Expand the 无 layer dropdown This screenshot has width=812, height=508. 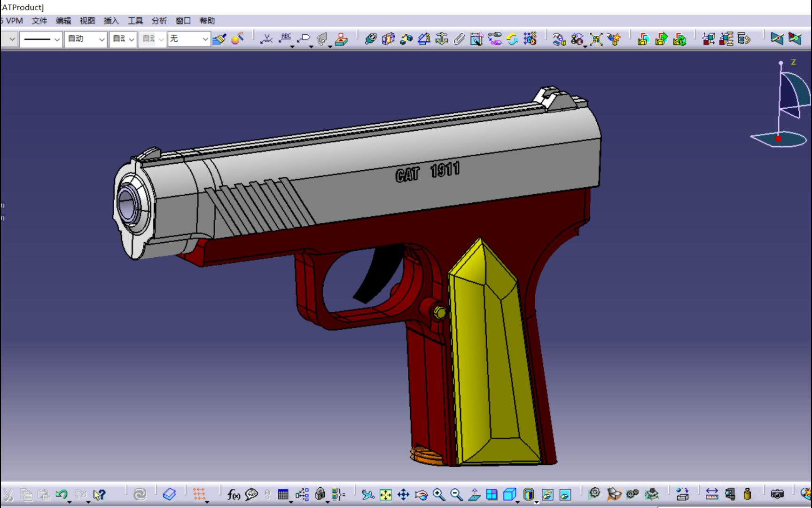[188, 39]
